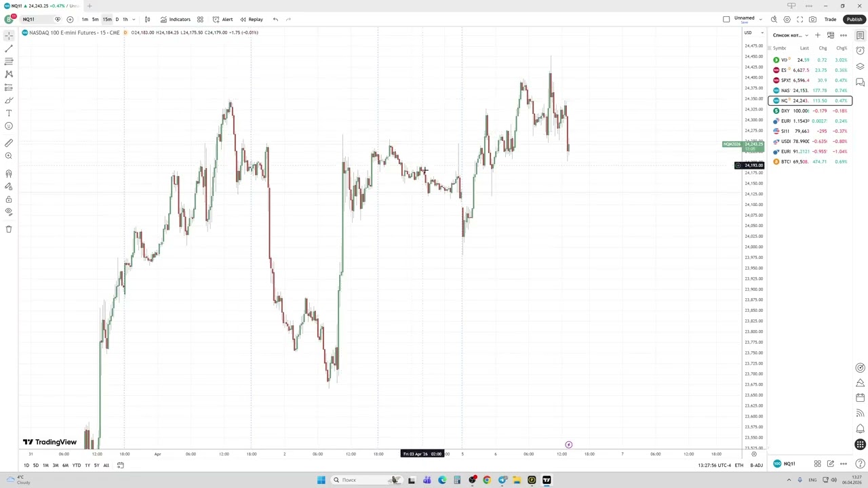The width and height of the screenshot is (868, 488).
Task: Take a chart snapshot with camera
Action: click(x=812, y=20)
